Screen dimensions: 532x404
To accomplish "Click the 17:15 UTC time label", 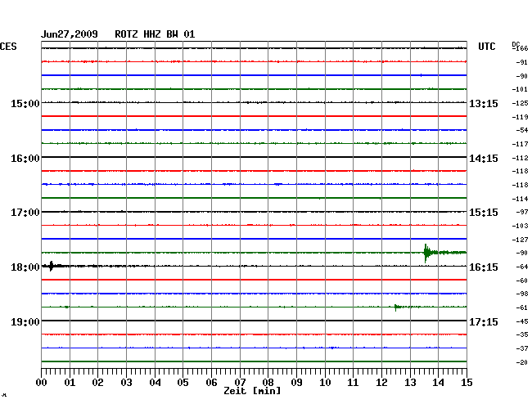I will pos(484,321).
